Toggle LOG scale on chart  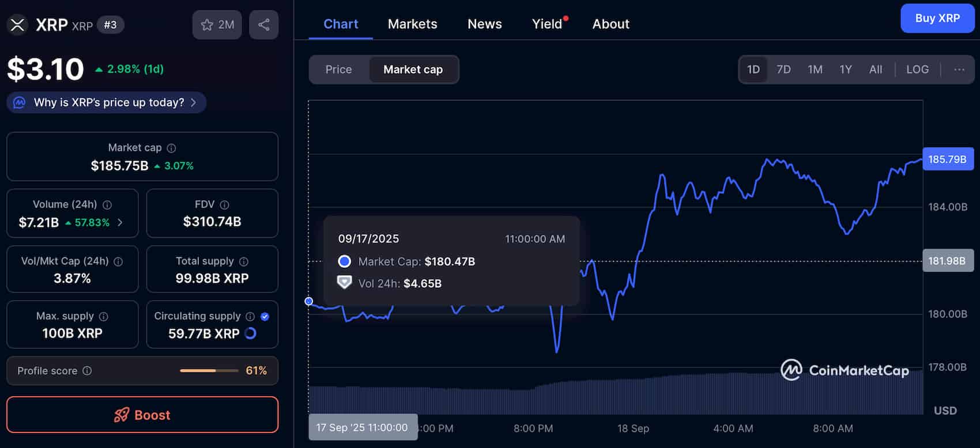pyautogui.click(x=917, y=70)
